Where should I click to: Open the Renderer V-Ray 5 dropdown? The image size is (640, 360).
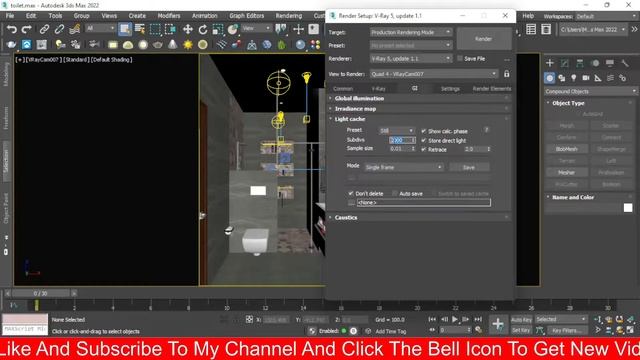pyautogui.click(x=411, y=58)
